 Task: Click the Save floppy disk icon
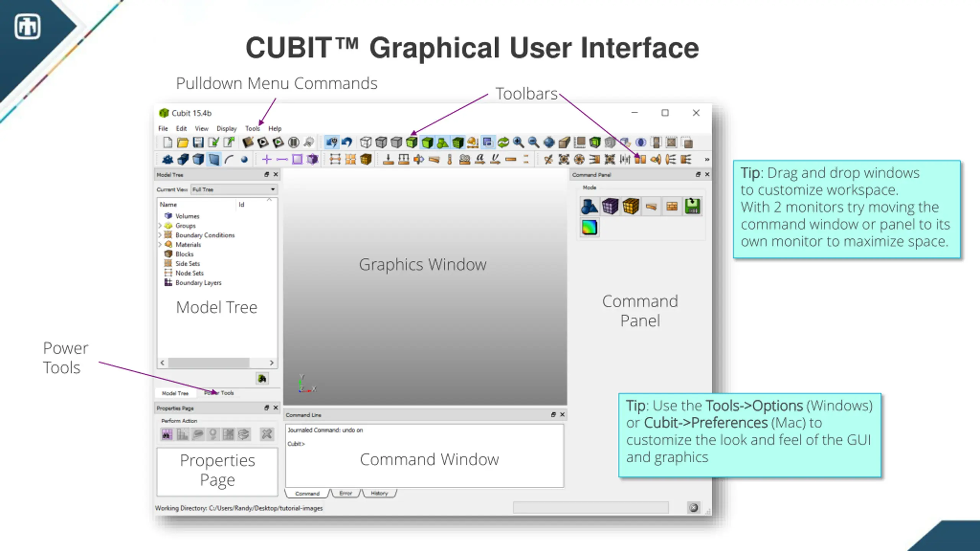pyautogui.click(x=198, y=143)
